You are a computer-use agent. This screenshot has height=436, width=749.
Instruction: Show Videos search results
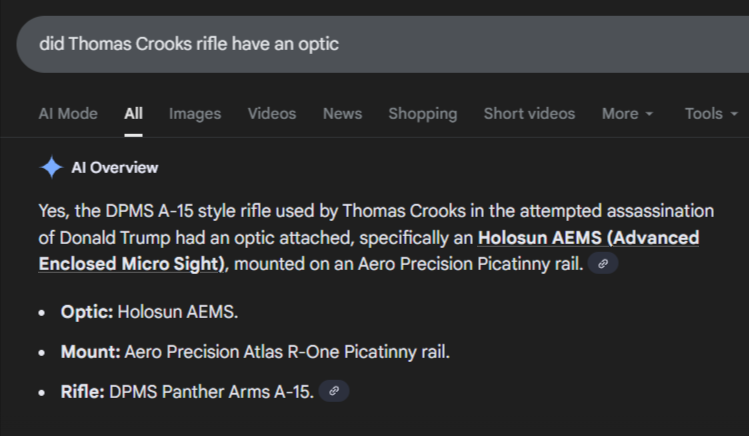click(x=272, y=114)
